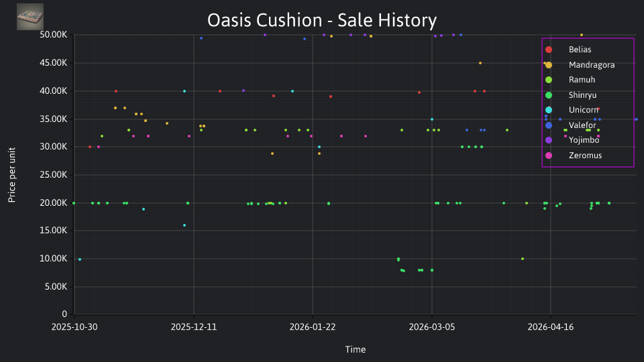Click the 2025-12-11 date axis label

pyautogui.click(x=193, y=327)
